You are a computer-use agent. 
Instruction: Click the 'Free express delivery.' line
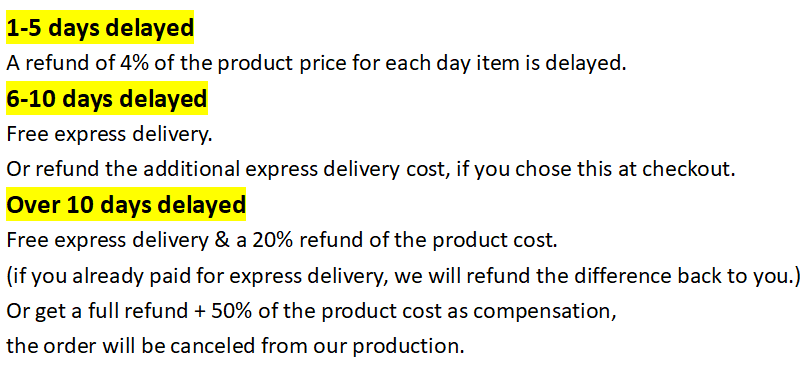[x=109, y=134]
